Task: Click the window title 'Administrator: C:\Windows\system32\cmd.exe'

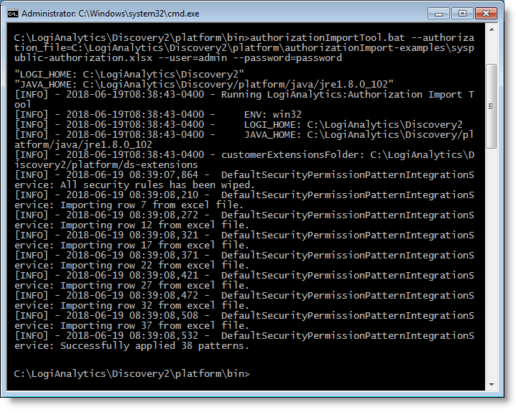Action: [x=111, y=14]
